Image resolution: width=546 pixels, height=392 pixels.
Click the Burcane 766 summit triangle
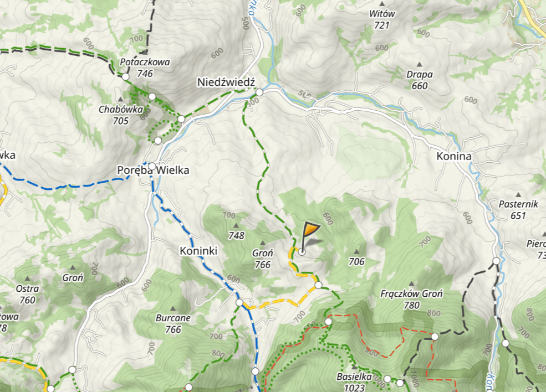[173, 308]
